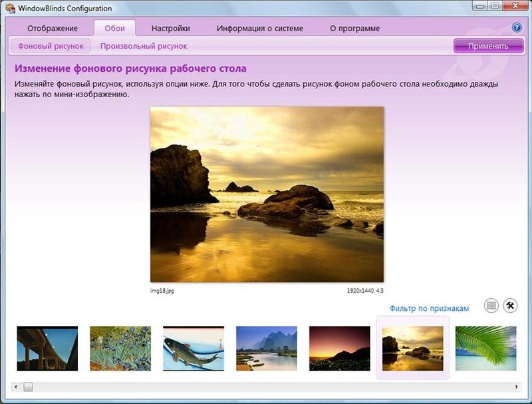Close the WindowBlinds Configuration window
Screen dimensions: 532x404
point(515,6)
